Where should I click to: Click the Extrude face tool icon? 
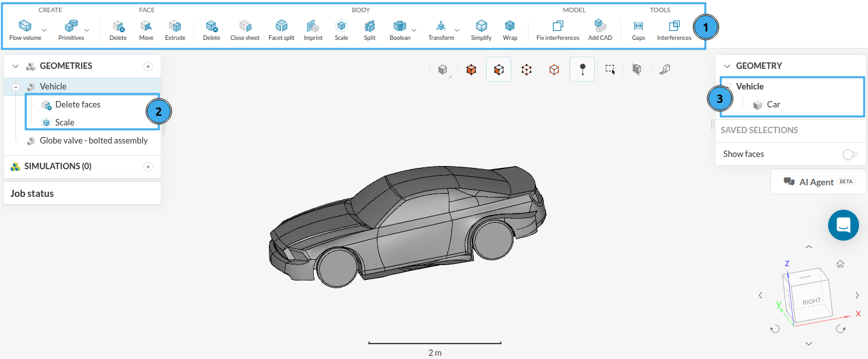pos(175,26)
